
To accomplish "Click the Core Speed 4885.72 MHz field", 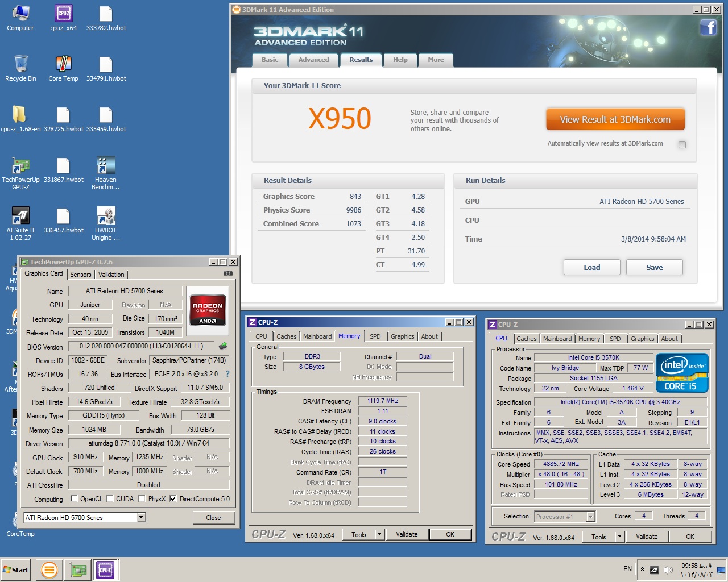I will (561, 464).
